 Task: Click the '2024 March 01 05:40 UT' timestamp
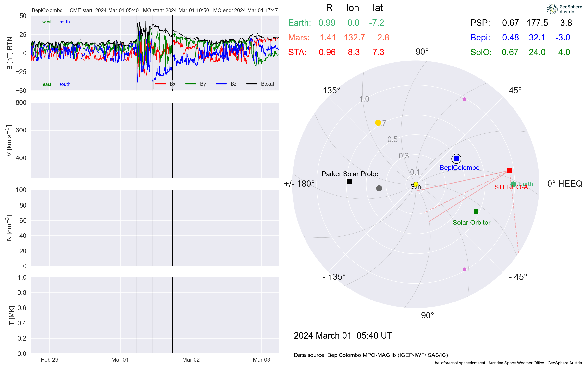point(343,336)
